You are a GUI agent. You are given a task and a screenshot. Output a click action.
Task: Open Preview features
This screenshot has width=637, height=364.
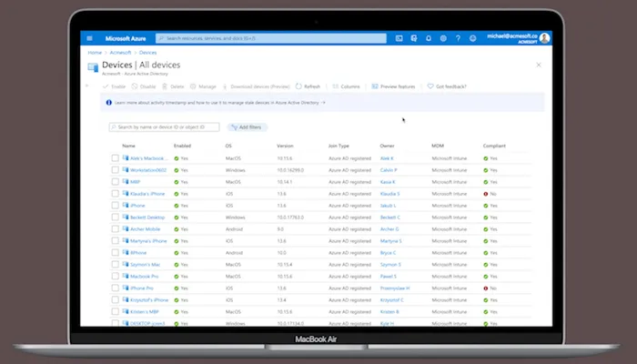pos(393,86)
